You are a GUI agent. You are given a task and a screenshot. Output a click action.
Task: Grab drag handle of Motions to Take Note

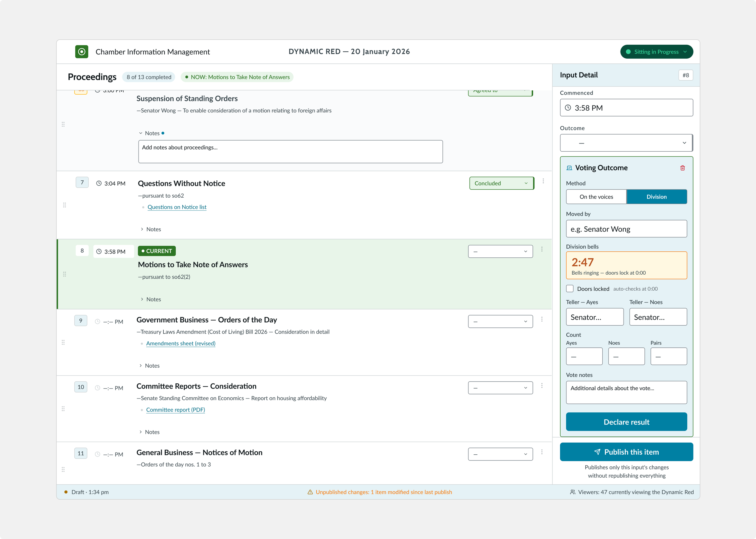(x=64, y=274)
